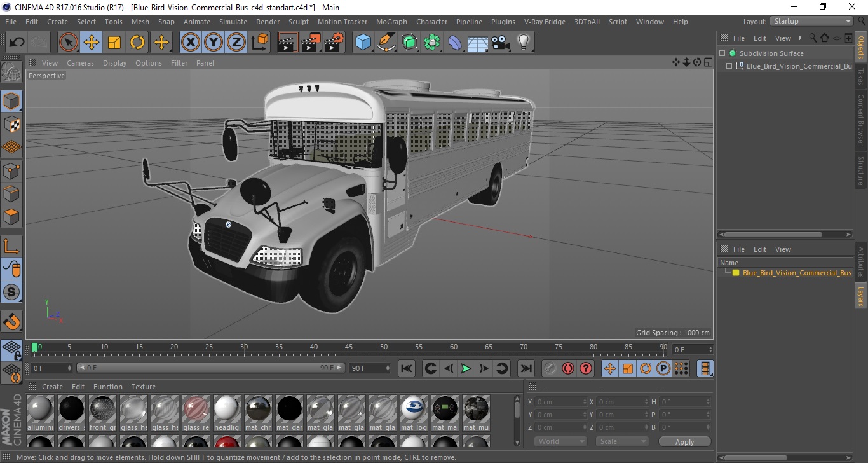Expand Blue_Bird_Vision_Commercial_Bus object node

pyautogui.click(x=729, y=66)
